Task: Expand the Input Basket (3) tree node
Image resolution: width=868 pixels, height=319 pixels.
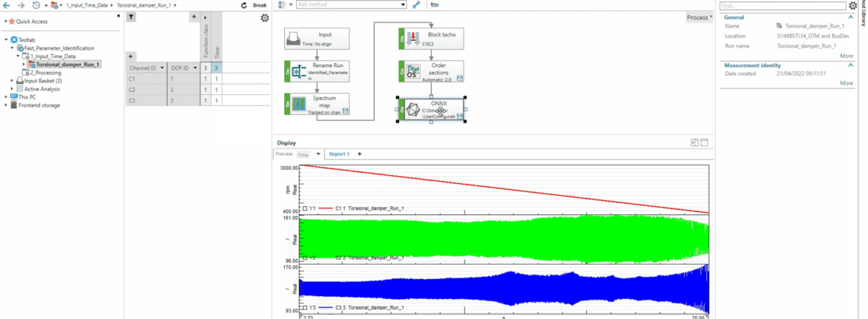Action: pyautogui.click(x=13, y=81)
